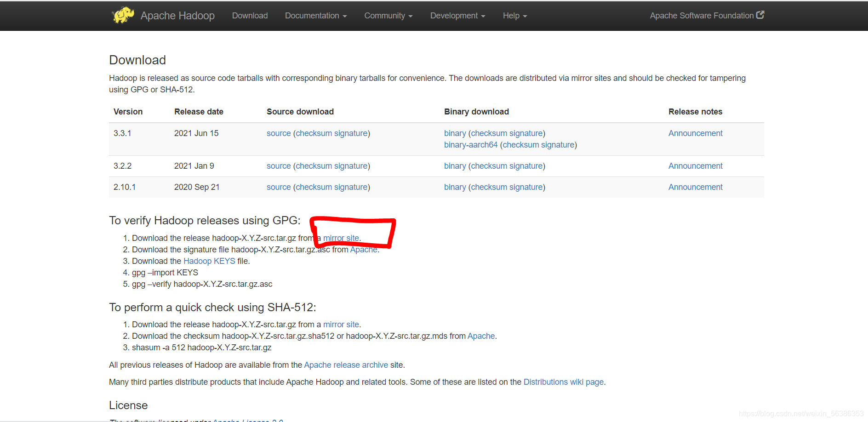
Task: Click the Release date column header
Action: tap(199, 112)
